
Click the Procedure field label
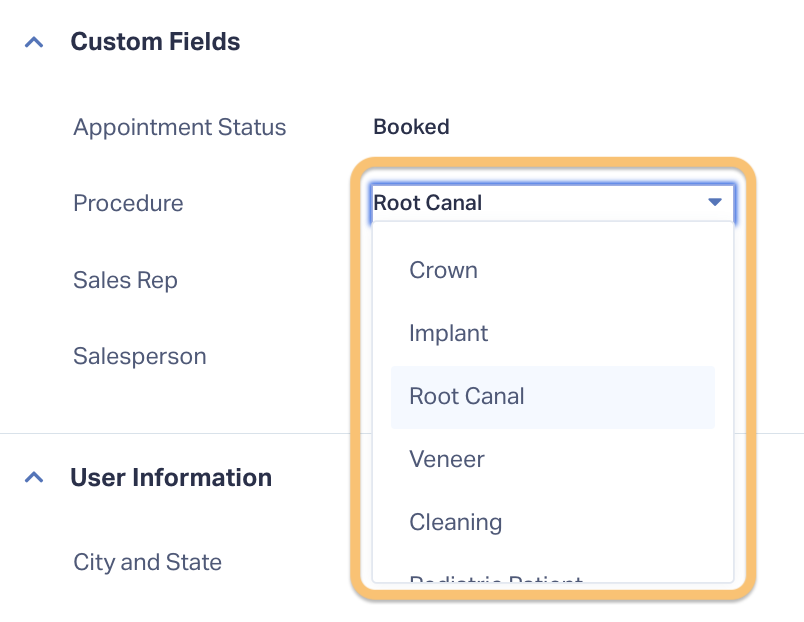pos(128,204)
